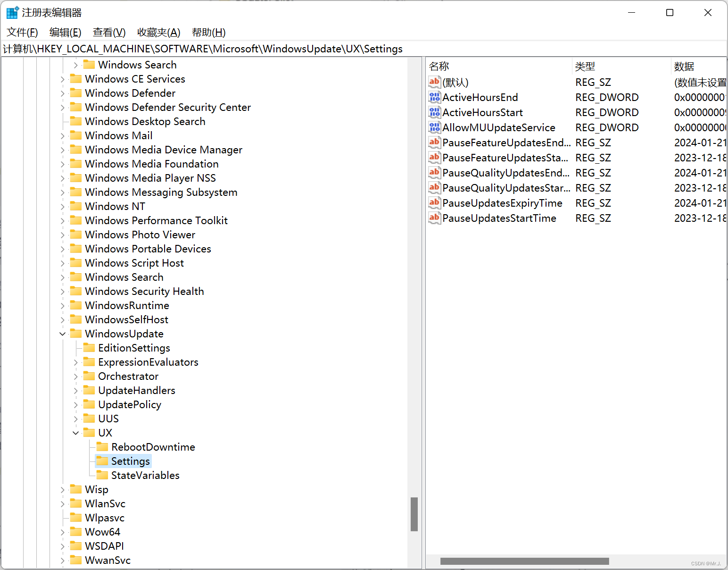
Task: Click the folder icon of EditionSettings key
Action: pyautogui.click(x=89, y=347)
